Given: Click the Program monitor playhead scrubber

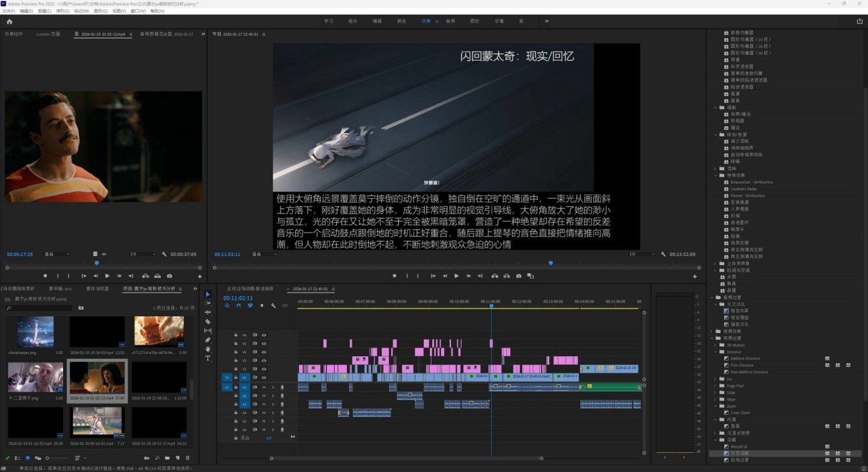Looking at the screenshot, I should click(x=551, y=263).
